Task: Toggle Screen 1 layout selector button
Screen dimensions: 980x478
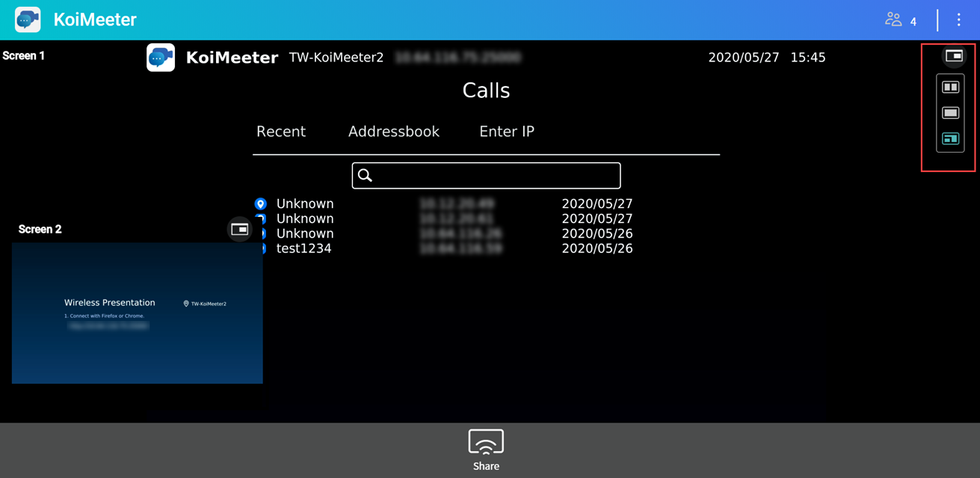Action: pyautogui.click(x=953, y=56)
